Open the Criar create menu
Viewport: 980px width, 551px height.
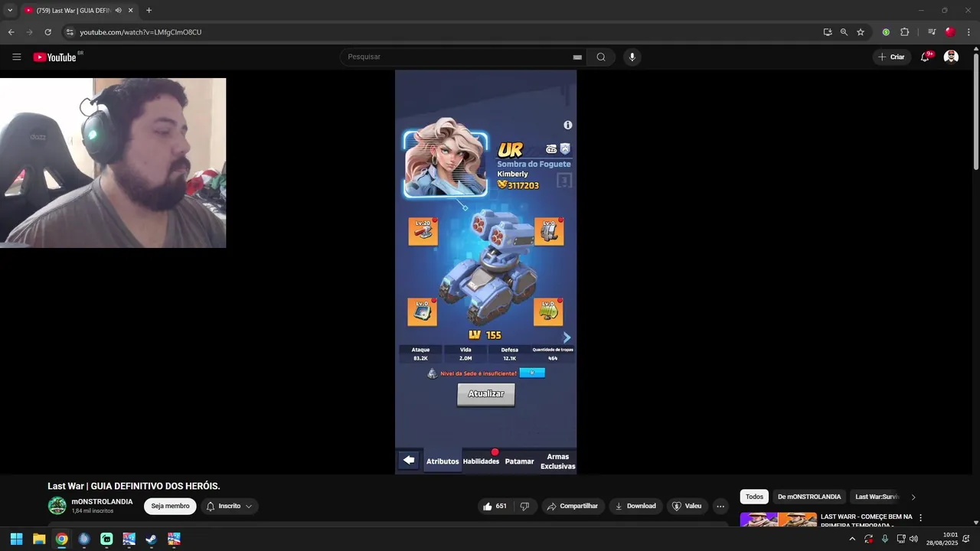click(x=891, y=57)
